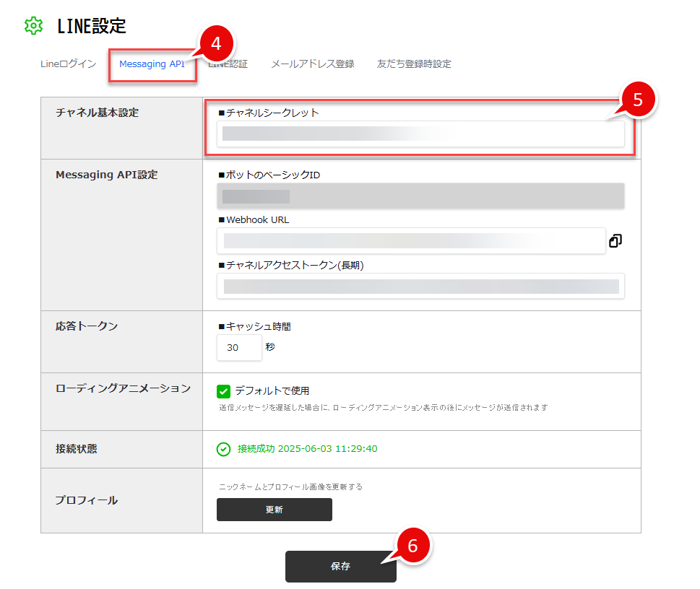Open the Lineログイン tab
The height and width of the screenshot is (589, 700).
click(68, 64)
